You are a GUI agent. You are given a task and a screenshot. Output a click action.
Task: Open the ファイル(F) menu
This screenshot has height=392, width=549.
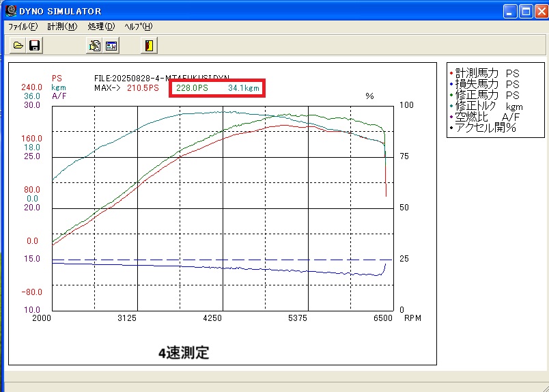pyautogui.click(x=23, y=27)
